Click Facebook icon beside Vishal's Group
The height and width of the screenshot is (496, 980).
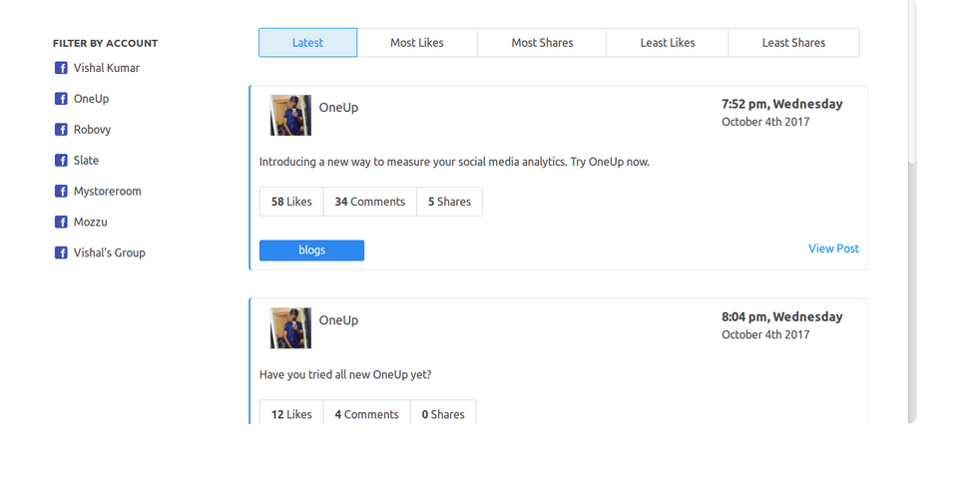pos(61,252)
